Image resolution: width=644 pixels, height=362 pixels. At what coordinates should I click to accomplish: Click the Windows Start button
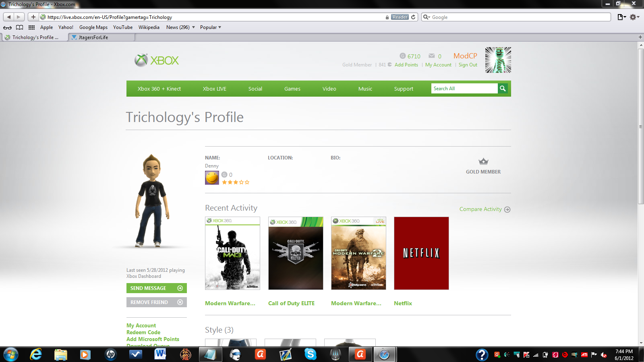[x=11, y=354]
